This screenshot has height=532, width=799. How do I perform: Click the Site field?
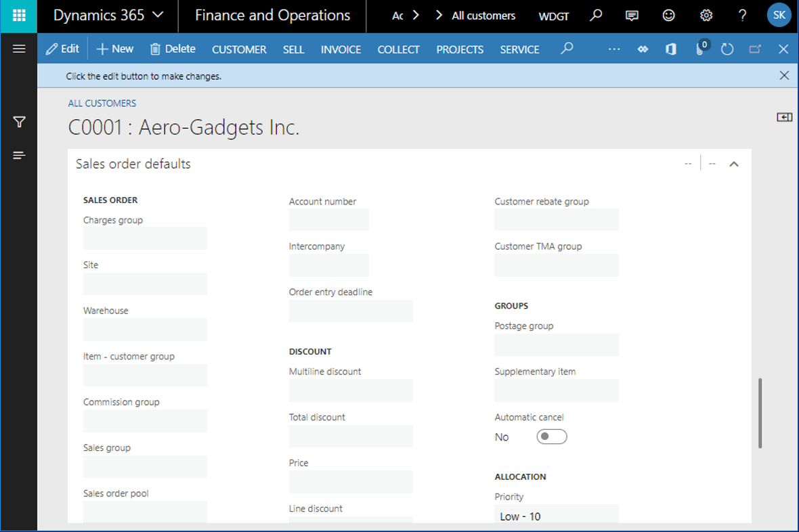pos(145,284)
